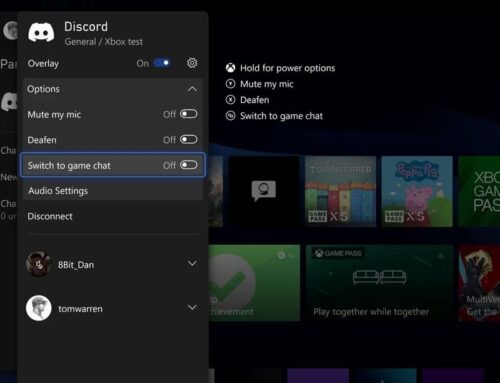Open the Play together while together tile
Screen dimensions: 500x383
pyautogui.click(x=379, y=283)
